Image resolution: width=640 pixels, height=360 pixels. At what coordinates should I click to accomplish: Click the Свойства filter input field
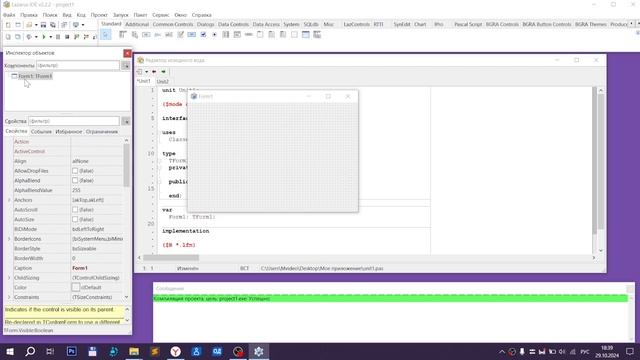click(x=74, y=121)
